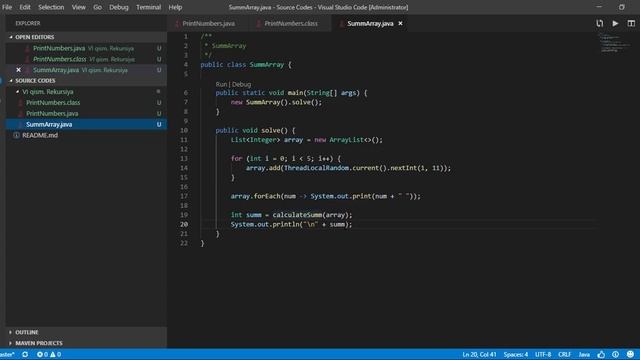Click the Debug code lens above main
This screenshot has width=640, height=360.
pos(242,84)
